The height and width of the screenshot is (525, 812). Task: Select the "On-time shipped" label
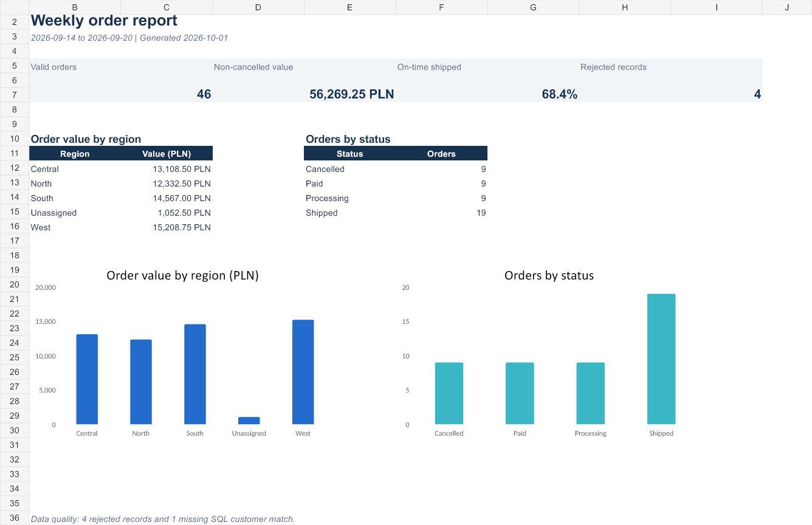click(x=429, y=67)
